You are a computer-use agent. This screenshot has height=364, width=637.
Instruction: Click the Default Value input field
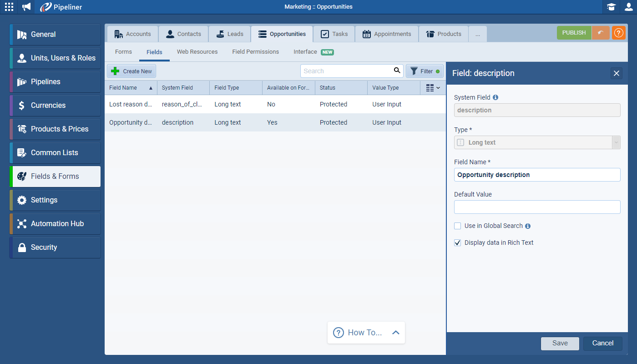537,207
